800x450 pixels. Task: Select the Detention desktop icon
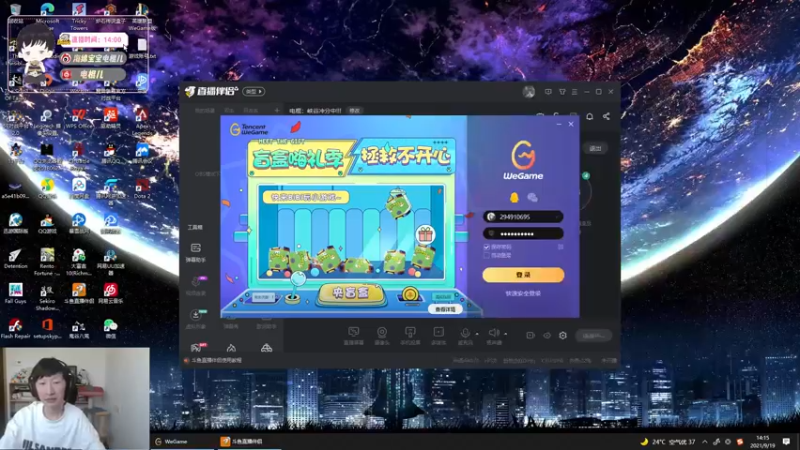tap(15, 258)
